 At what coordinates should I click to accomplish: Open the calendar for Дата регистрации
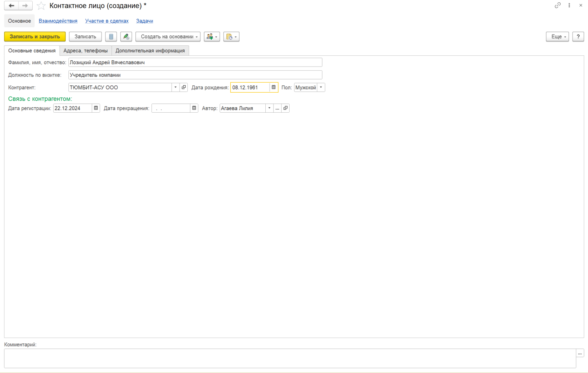coord(96,108)
